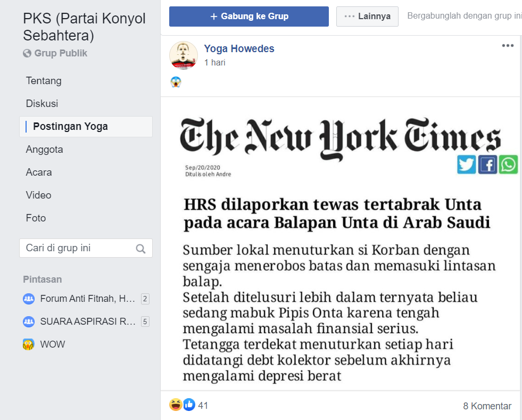Click the Sep/20/2020 date text

point(202,168)
